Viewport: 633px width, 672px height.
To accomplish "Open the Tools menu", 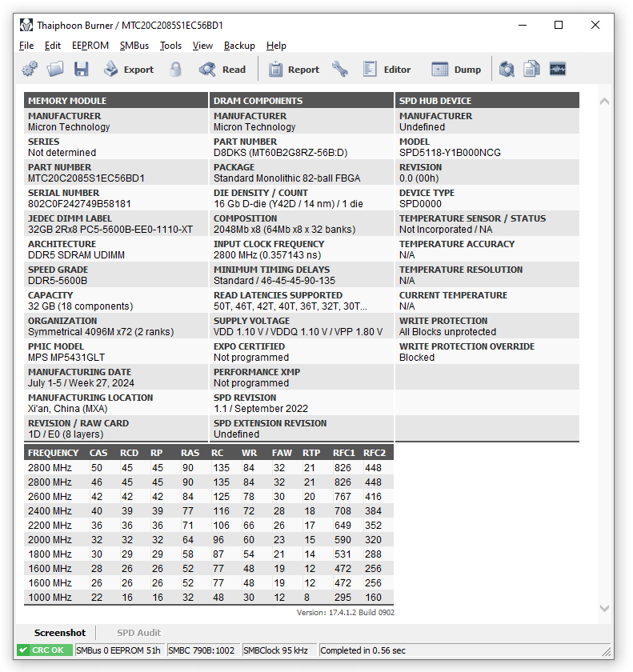I will (170, 46).
